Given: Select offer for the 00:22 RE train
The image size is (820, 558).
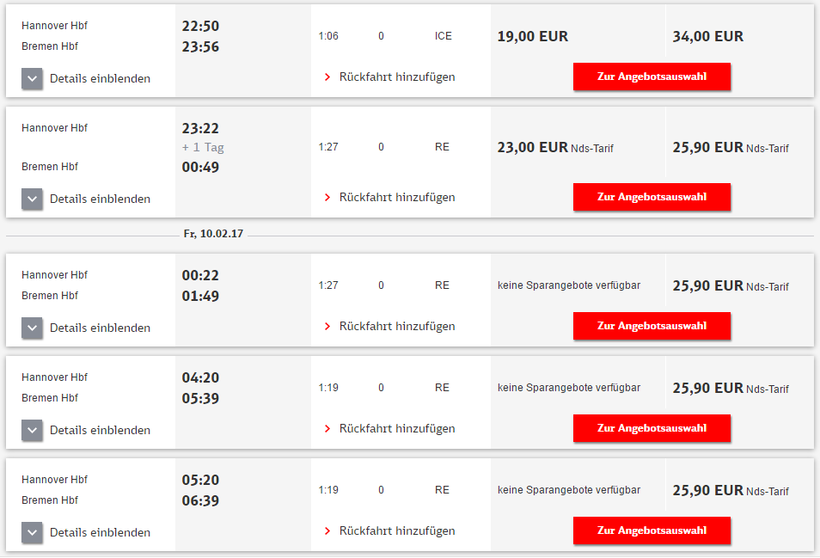Looking at the screenshot, I should tap(651, 326).
